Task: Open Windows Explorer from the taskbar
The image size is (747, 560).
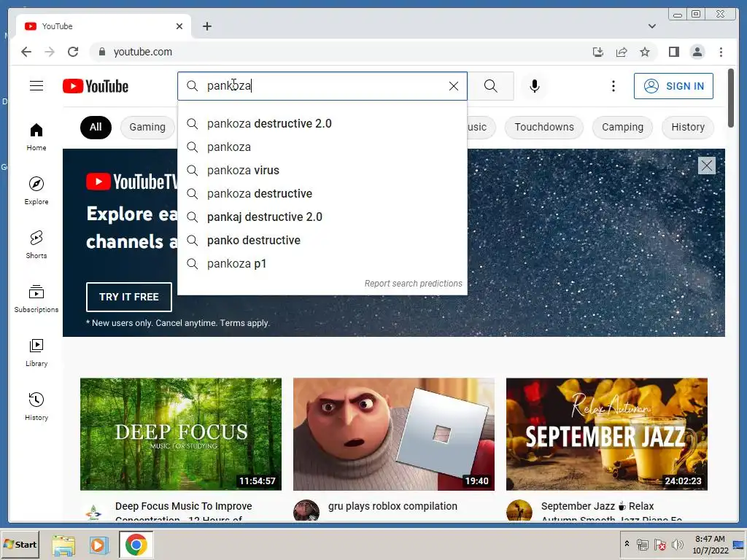Action: tap(63, 545)
